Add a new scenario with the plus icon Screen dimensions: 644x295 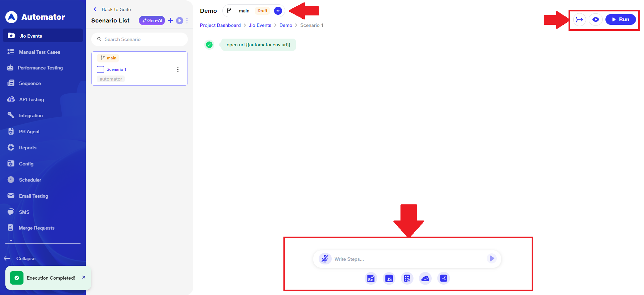pyautogui.click(x=170, y=20)
